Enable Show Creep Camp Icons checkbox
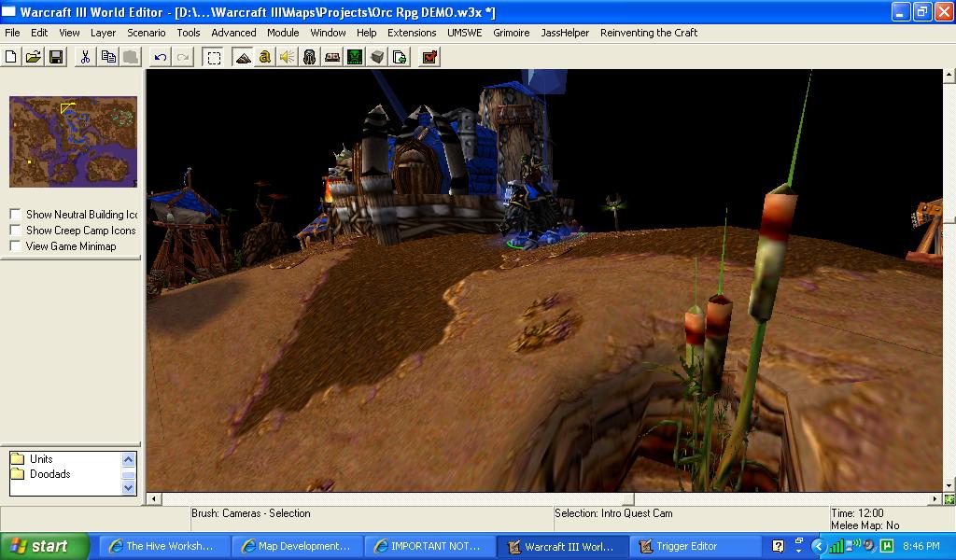956x560 pixels. 15,230
